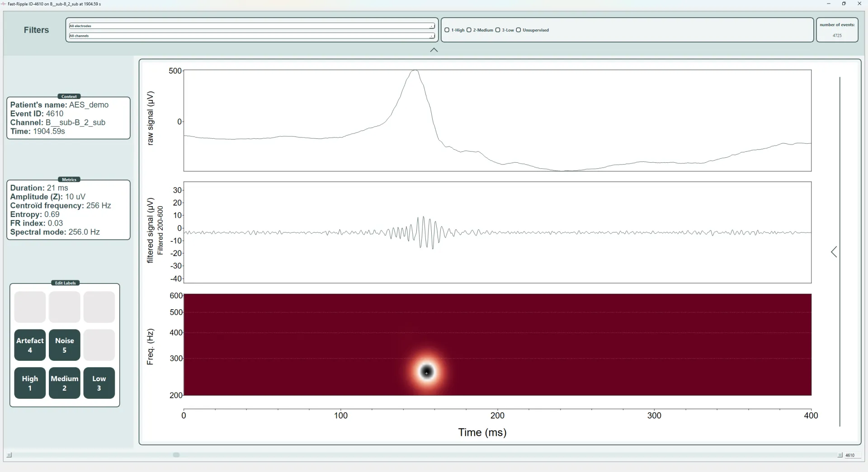Mark event as High confidence
868x472 pixels.
(x=30, y=383)
